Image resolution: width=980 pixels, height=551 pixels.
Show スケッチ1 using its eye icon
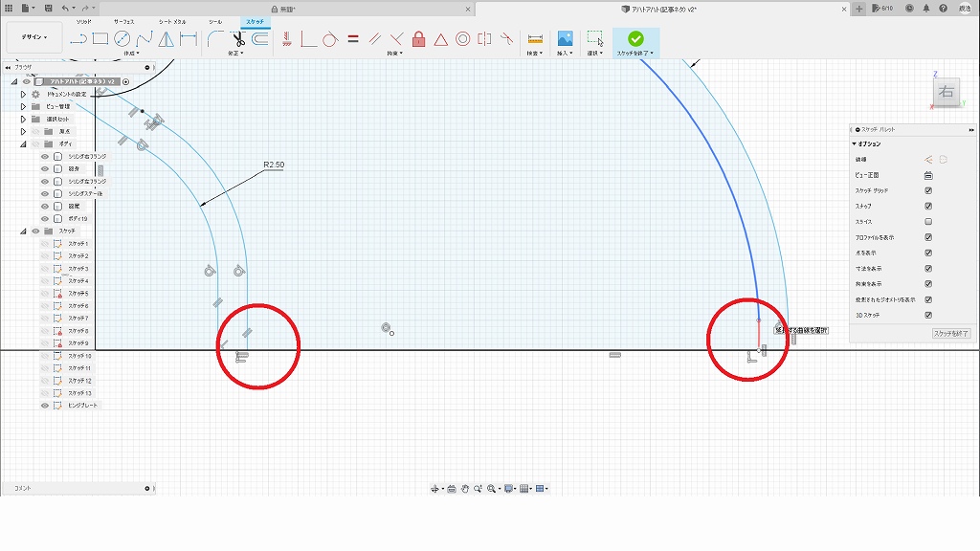tap(45, 244)
